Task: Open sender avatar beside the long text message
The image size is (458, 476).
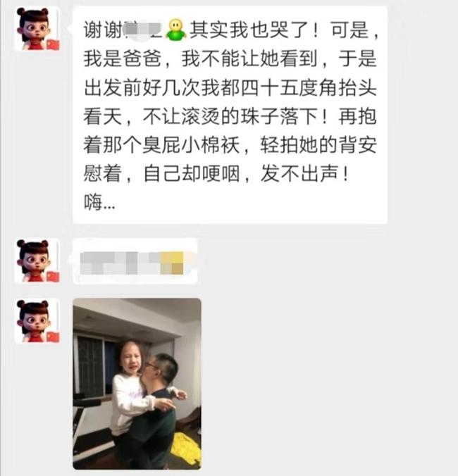Action: (x=37, y=29)
